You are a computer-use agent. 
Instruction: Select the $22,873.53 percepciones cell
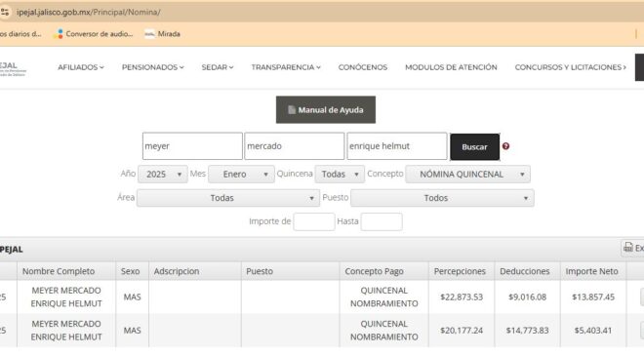click(x=462, y=297)
